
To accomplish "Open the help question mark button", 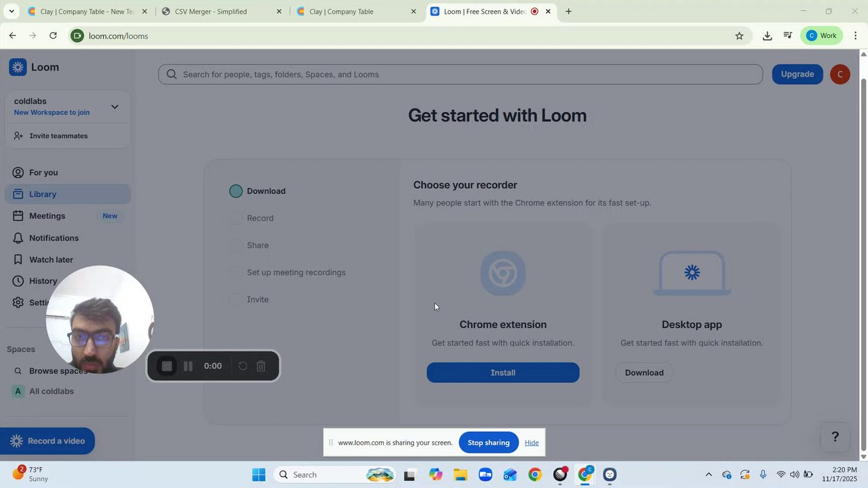I will 835,437.
